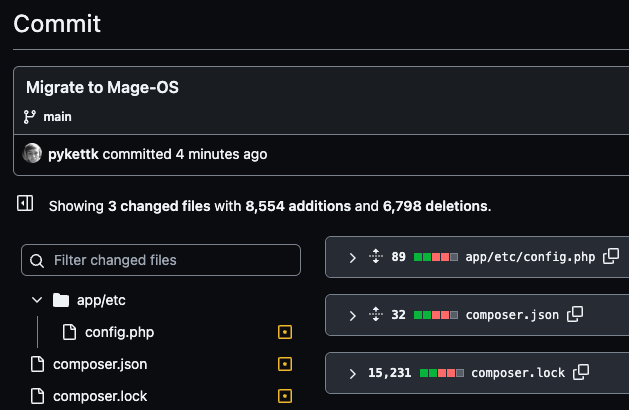Copy composer.json file path

click(575, 314)
